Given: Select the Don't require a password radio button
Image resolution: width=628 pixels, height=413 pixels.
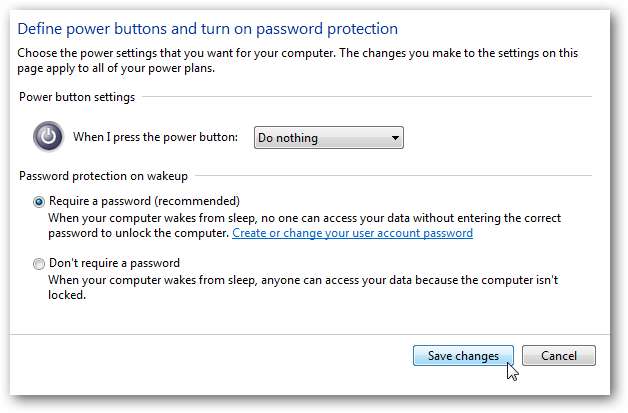Looking at the screenshot, I should point(39,264).
